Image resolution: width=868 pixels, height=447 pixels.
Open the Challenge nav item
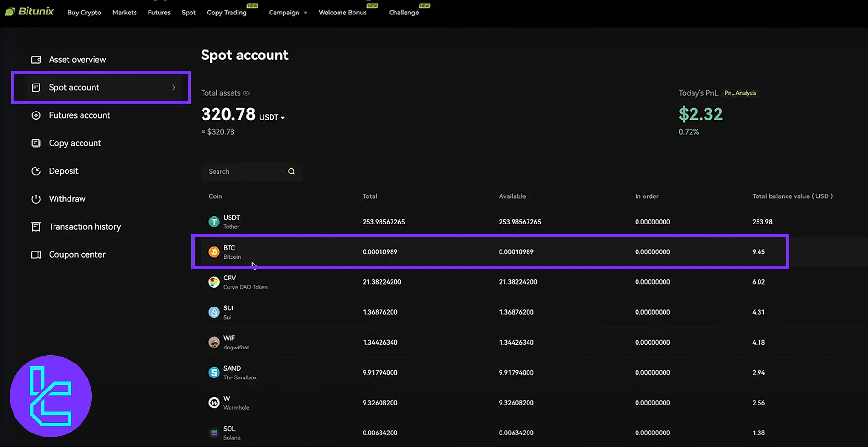[x=404, y=13]
